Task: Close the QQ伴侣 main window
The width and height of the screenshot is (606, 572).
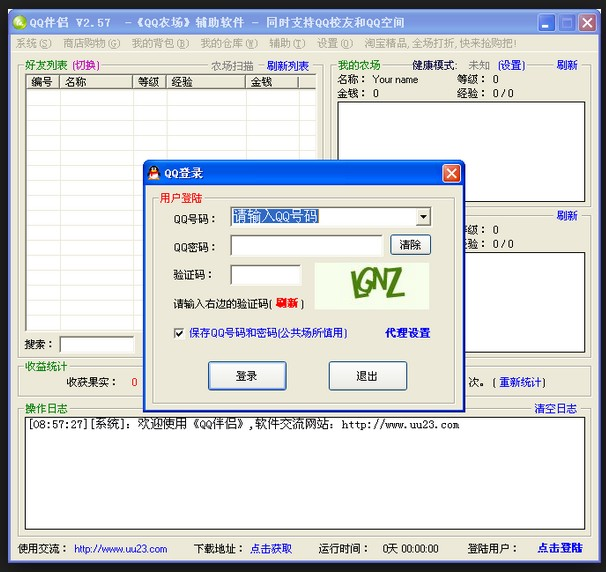Action: [x=587, y=23]
